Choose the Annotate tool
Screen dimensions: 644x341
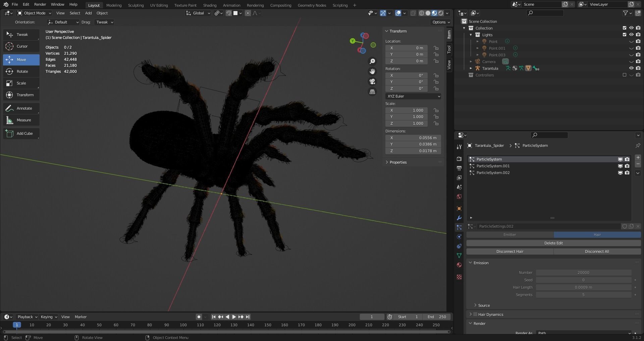21,108
